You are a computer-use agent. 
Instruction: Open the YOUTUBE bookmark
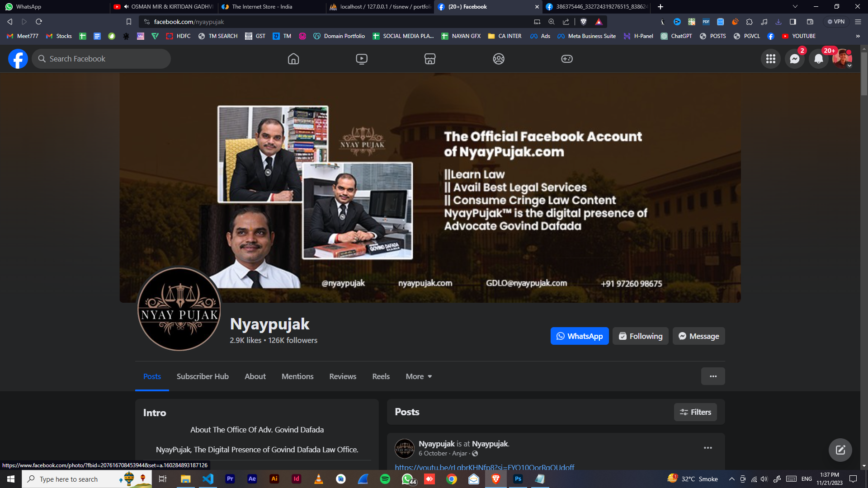click(799, 36)
